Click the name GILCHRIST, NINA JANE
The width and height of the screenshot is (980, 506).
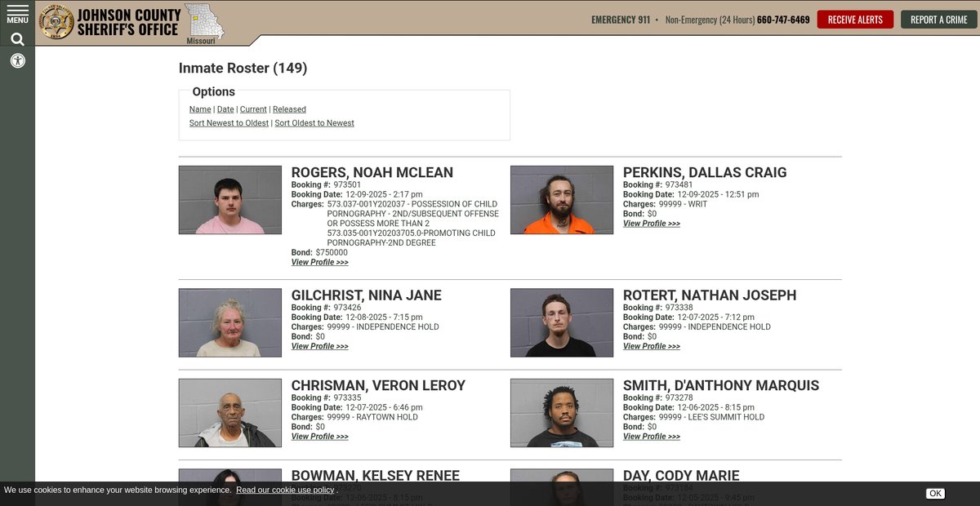click(x=367, y=295)
